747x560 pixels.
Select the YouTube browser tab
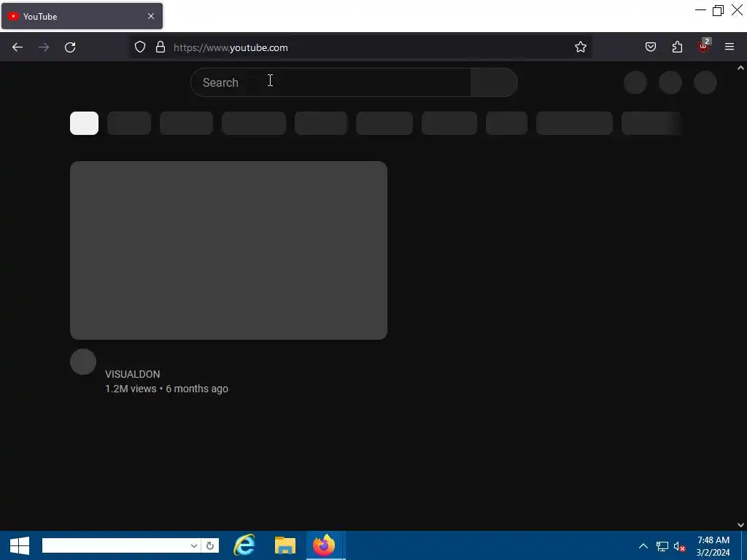click(82, 16)
